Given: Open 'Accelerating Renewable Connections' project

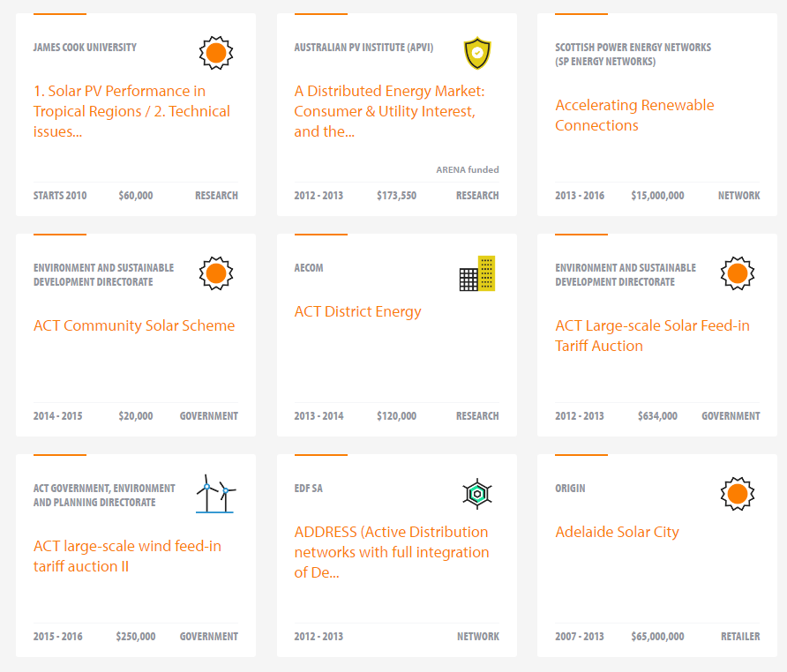Looking at the screenshot, I should 634,115.
